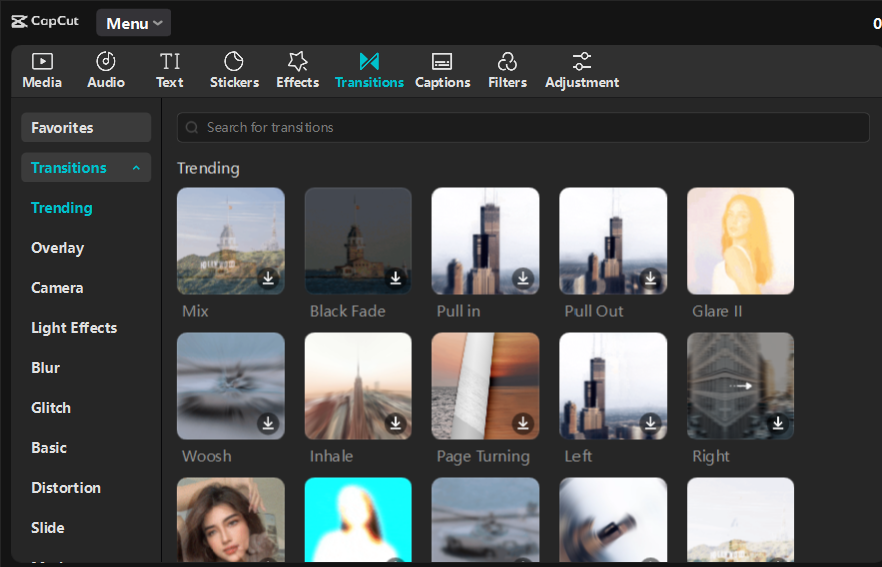This screenshot has height=567, width=882.
Task: Choose the Glitch category
Action: coord(51,408)
